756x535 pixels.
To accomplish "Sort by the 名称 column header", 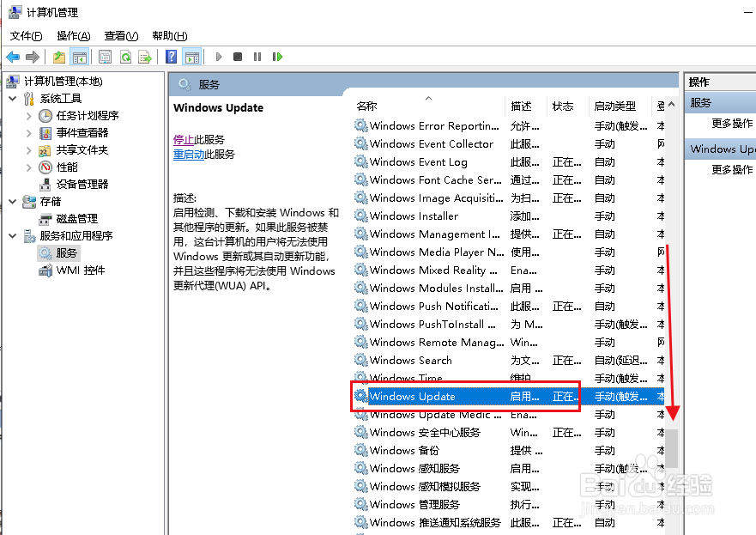I will [x=367, y=106].
